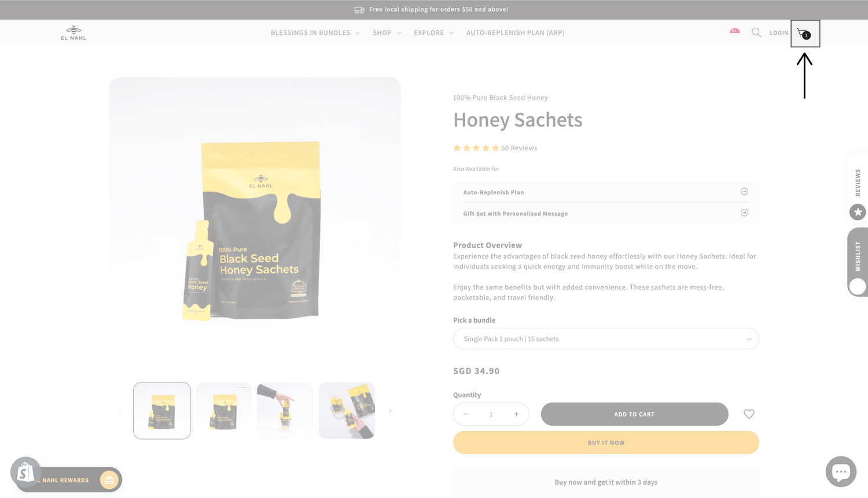Select the hand holding sachet thumbnail
The height and width of the screenshot is (498, 868).
tap(285, 411)
